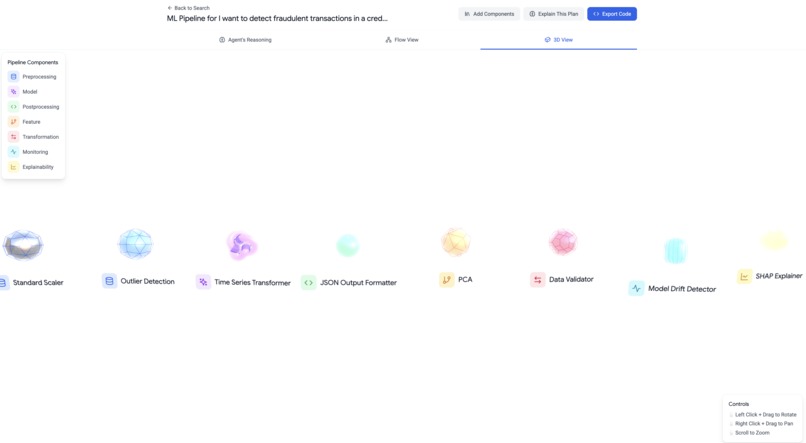Screen dimensions: 806x443
Task: Click the SHAP Explainer label
Action: (x=778, y=276)
